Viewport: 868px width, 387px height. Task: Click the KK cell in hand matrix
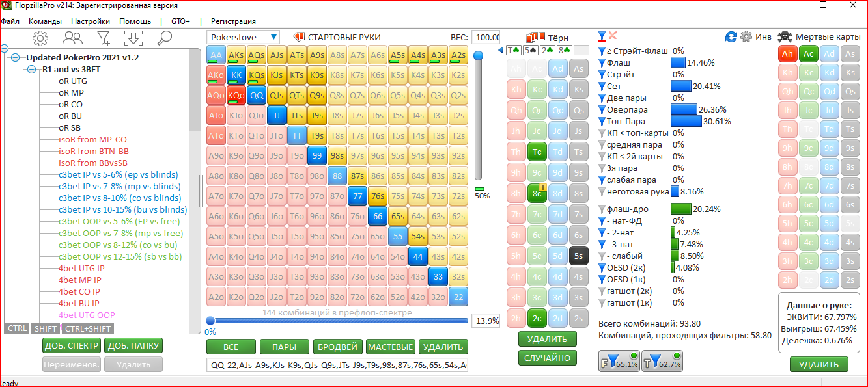[x=237, y=75]
